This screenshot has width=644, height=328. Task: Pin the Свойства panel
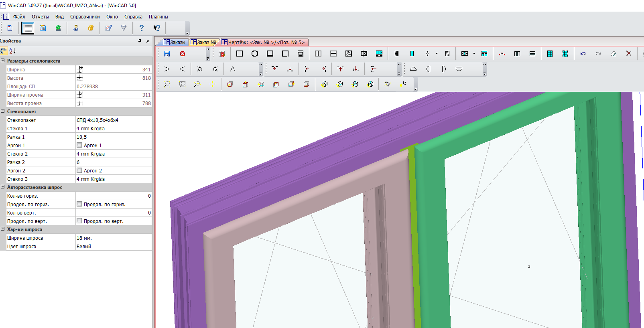click(140, 41)
